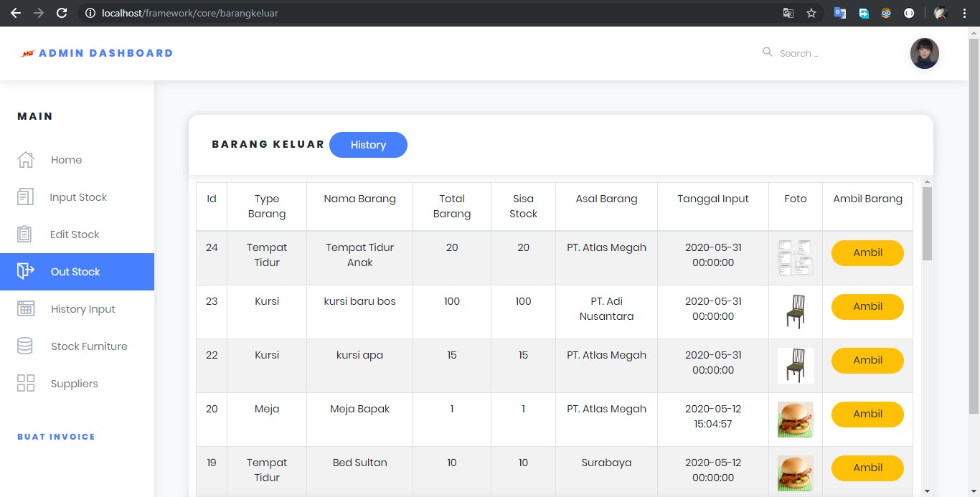Click the Home icon in sidebar
980x497 pixels.
26,160
